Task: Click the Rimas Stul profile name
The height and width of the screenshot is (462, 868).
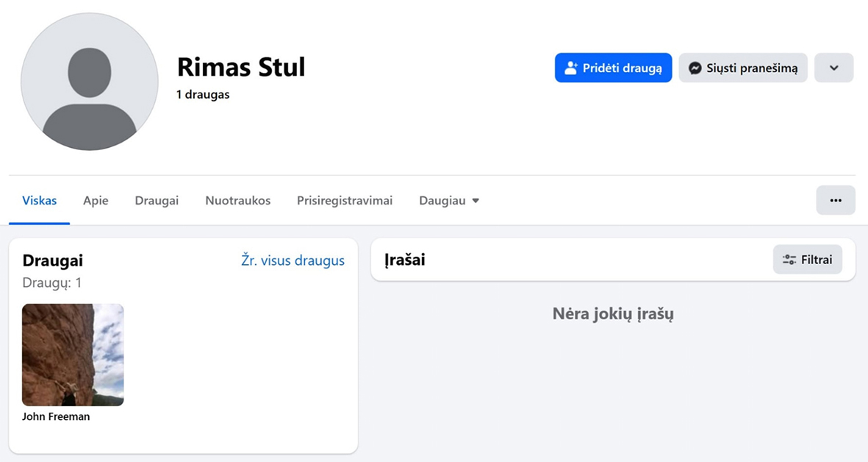Action: 241,67
